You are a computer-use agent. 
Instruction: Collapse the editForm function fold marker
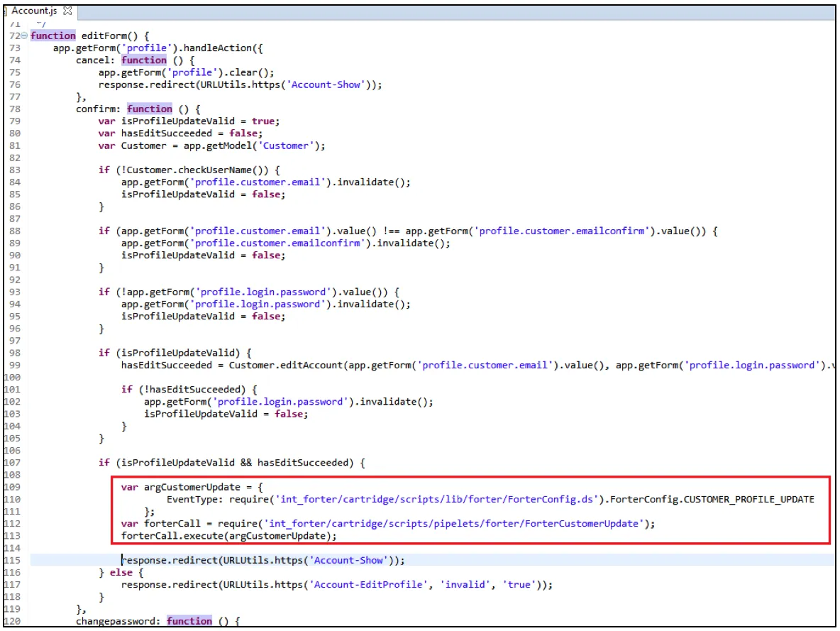click(24, 36)
